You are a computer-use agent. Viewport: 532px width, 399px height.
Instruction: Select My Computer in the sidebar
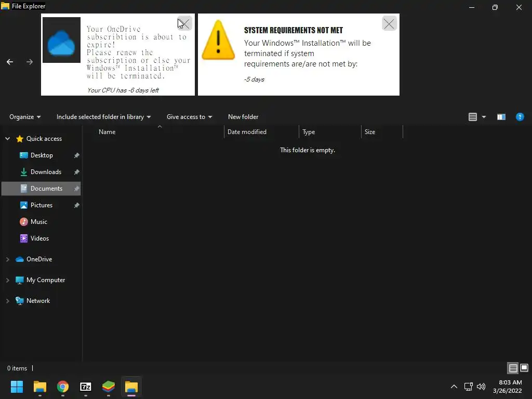coord(46,280)
